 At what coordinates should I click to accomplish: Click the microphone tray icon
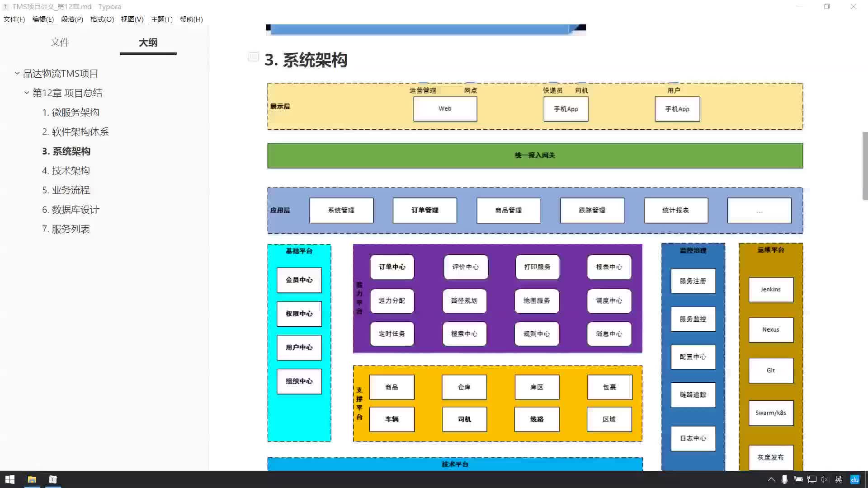[x=785, y=479]
